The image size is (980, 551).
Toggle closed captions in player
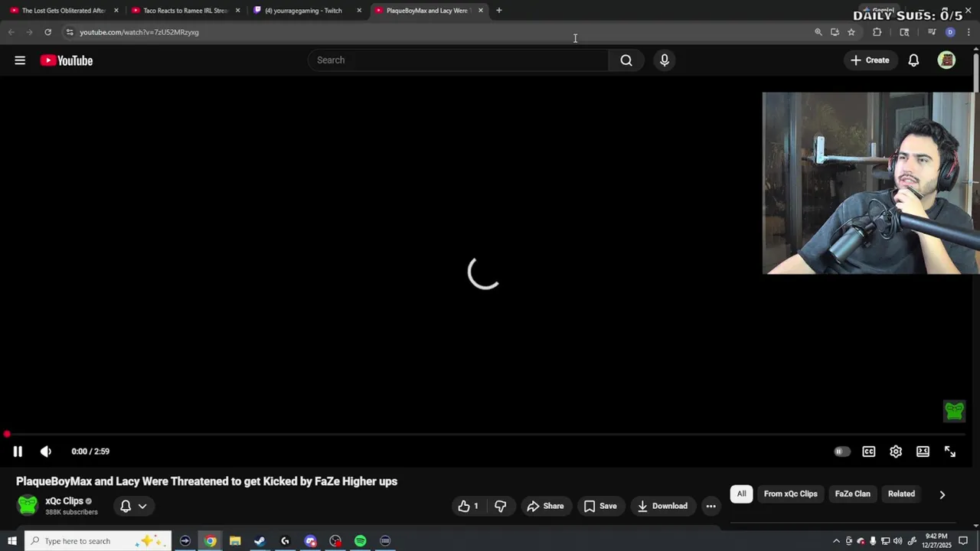[x=869, y=452]
